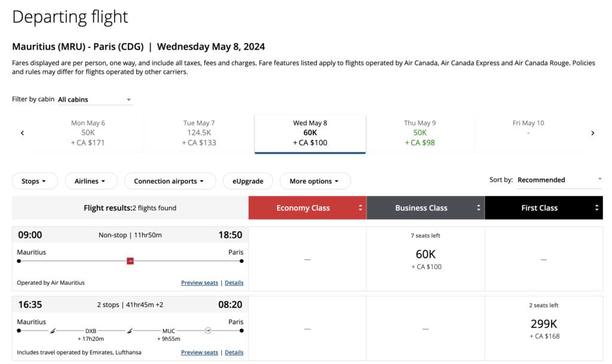
Task: Click the red marker on the flight route line
Action: pos(130,261)
